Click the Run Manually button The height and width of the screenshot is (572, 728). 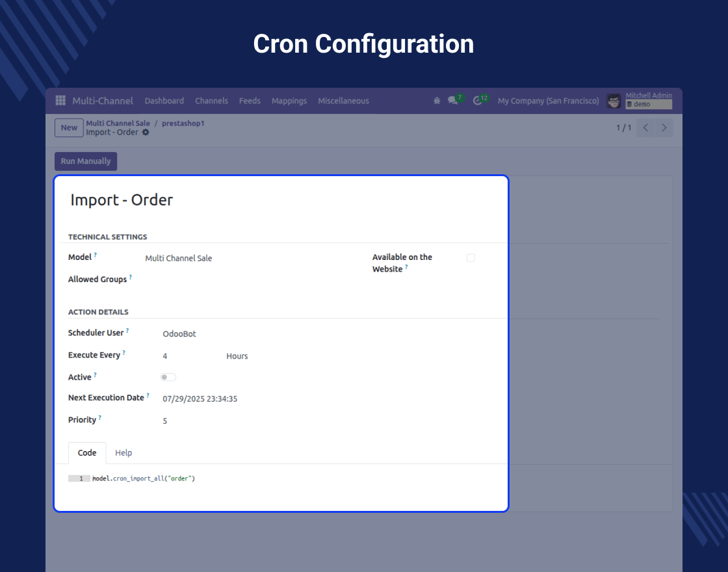pyautogui.click(x=86, y=161)
